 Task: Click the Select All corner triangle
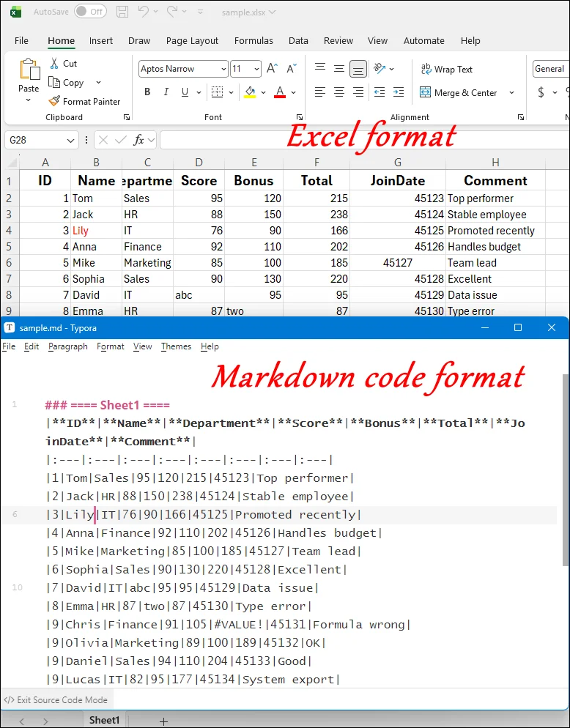tap(11, 163)
